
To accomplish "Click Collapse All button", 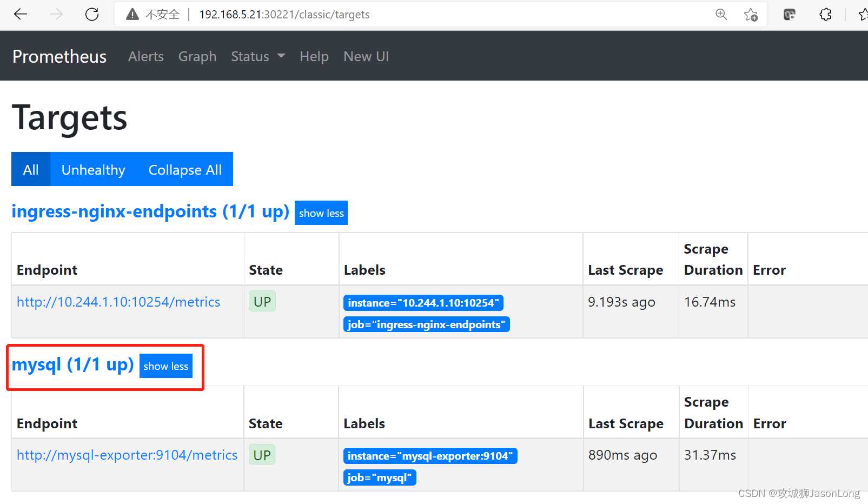I will click(x=185, y=169).
